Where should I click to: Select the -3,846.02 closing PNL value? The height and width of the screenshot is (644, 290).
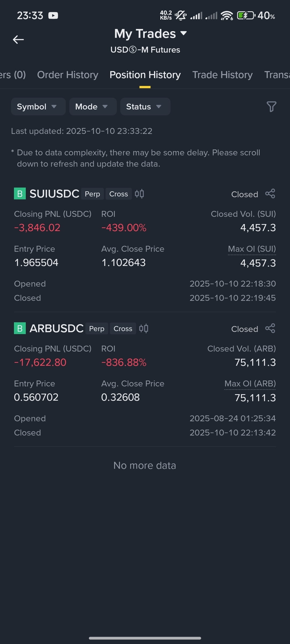point(37,228)
